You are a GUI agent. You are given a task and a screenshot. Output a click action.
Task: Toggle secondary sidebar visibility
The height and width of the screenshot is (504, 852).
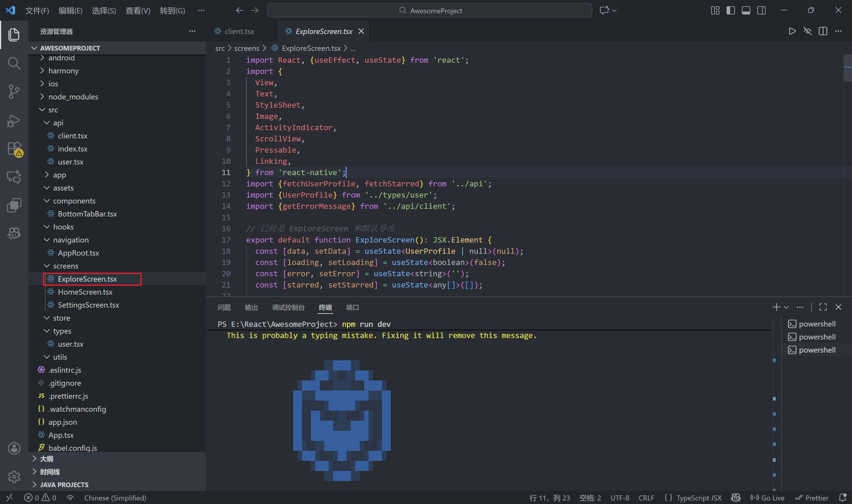coord(761,11)
